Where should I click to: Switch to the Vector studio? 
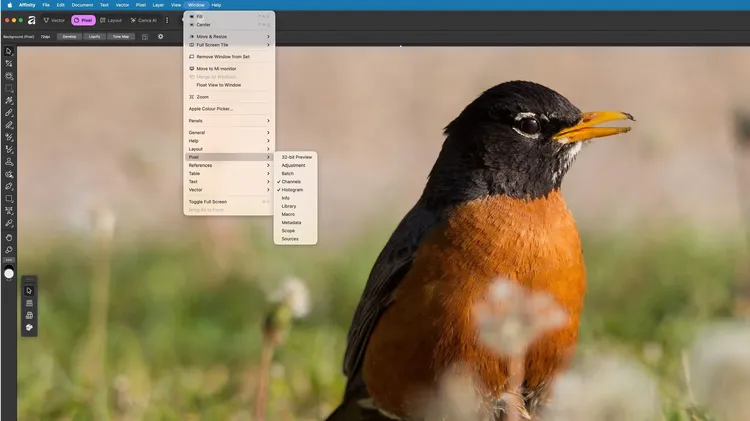[x=54, y=20]
